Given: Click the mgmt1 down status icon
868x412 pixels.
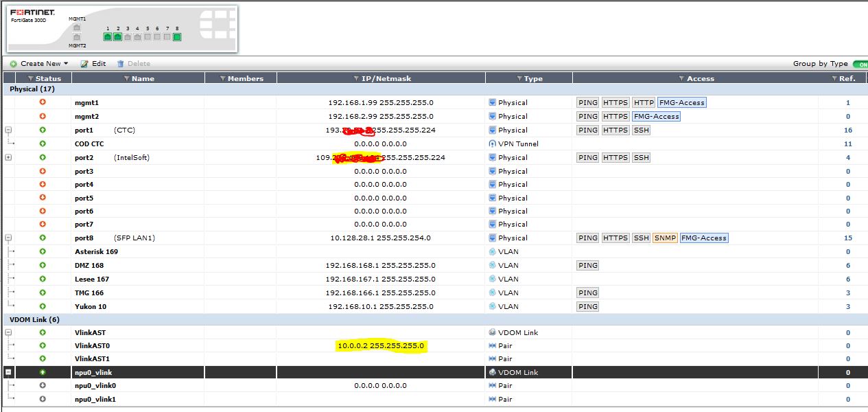Looking at the screenshot, I should 43,102.
